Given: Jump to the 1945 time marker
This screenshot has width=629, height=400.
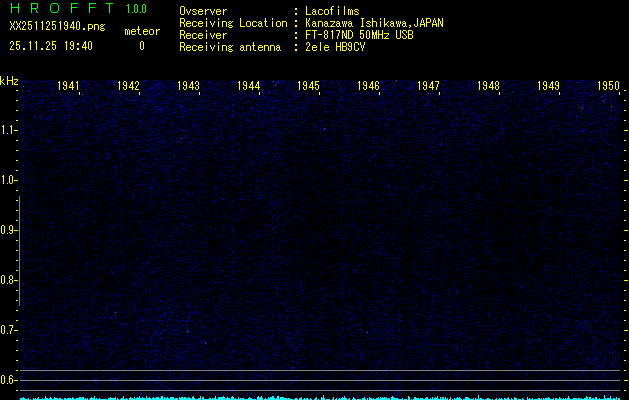Looking at the screenshot, I should click(308, 86).
